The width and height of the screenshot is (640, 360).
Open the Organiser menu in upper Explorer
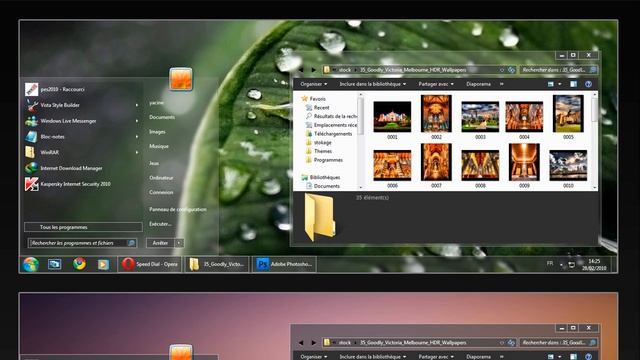313,84
